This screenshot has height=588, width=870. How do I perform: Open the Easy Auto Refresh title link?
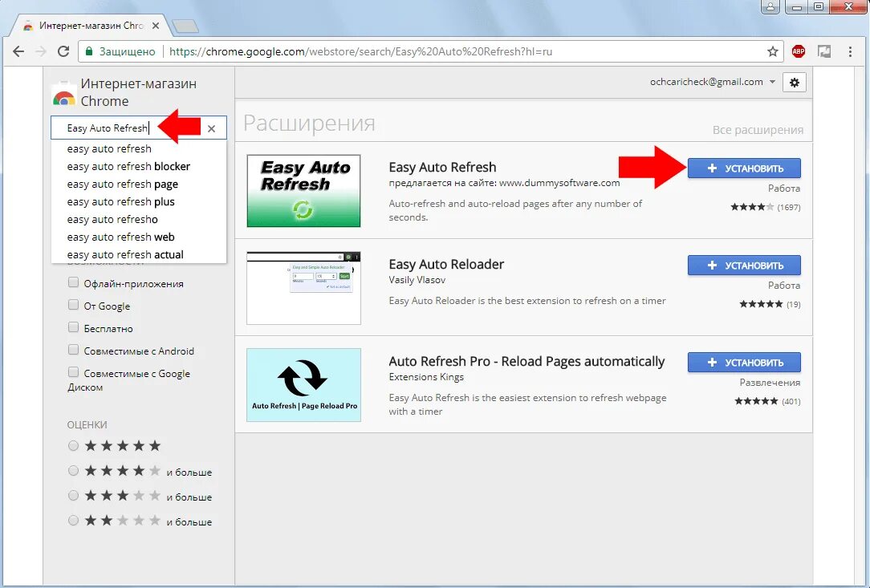(x=443, y=168)
